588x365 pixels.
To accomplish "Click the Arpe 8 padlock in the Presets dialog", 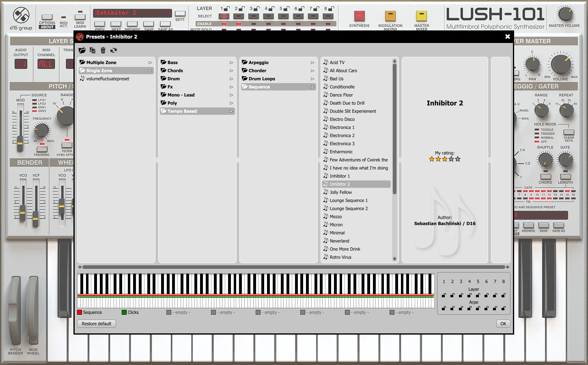I will pos(504,308).
